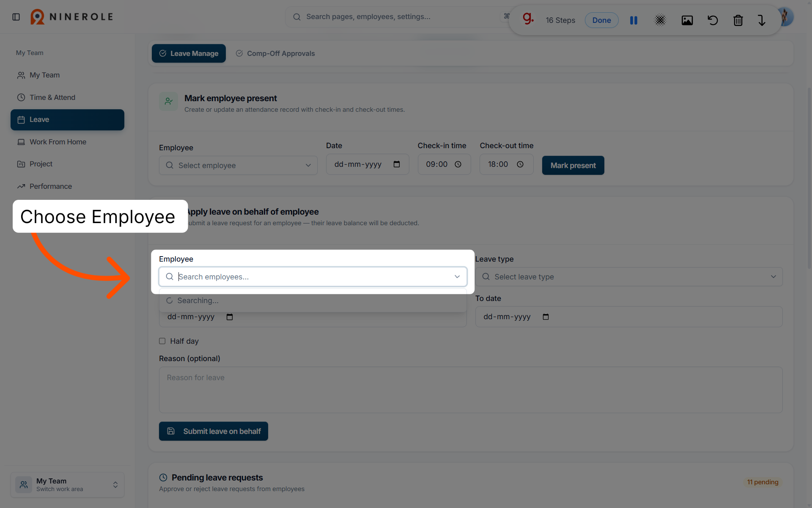Open the calendar picker in To date field

pyautogui.click(x=546, y=317)
